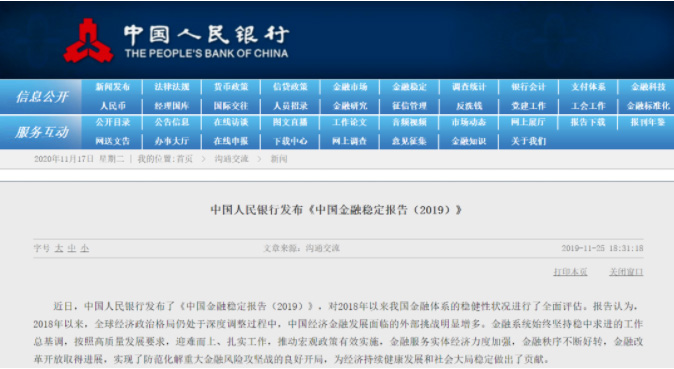Open 音频视频 navigation link
Image resolution: width=674 pixels, height=369 pixels.
(x=409, y=122)
